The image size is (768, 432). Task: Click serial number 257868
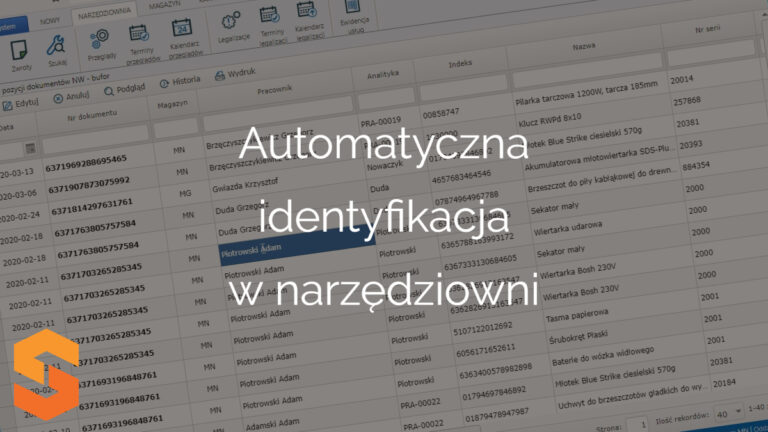click(x=686, y=101)
